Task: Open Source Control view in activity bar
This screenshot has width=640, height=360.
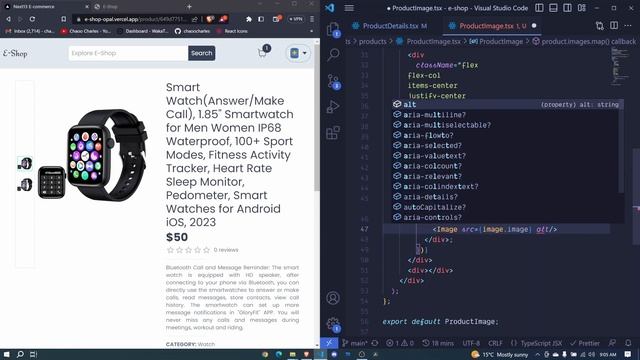Action: pyautogui.click(x=333, y=81)
